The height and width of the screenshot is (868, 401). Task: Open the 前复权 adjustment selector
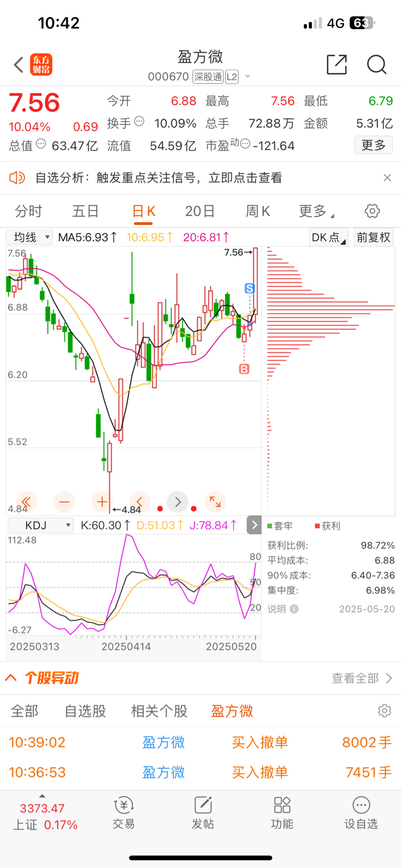click(x=373, y=237)
